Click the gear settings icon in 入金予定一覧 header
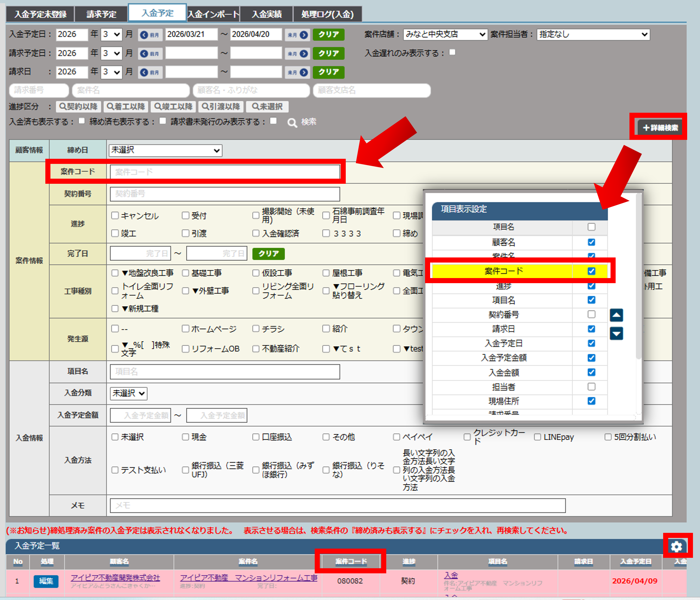This screenshot has height=600, width=700. tap(676, 546)
